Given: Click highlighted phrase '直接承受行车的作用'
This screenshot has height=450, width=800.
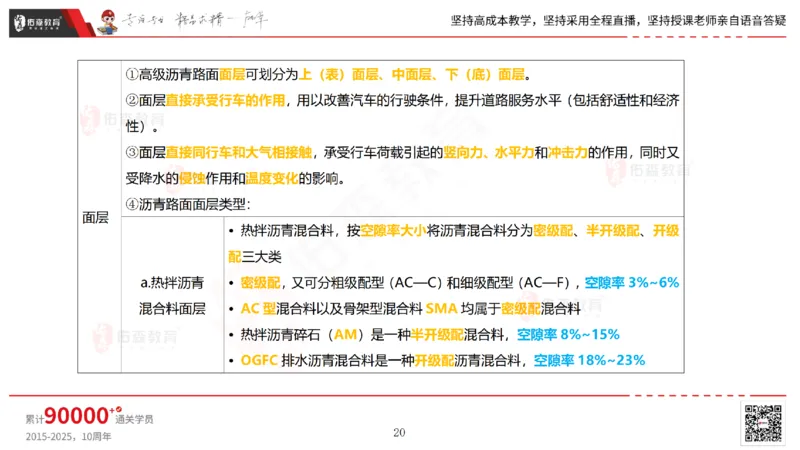Looking at the screenshot, I should pos(225,101).
